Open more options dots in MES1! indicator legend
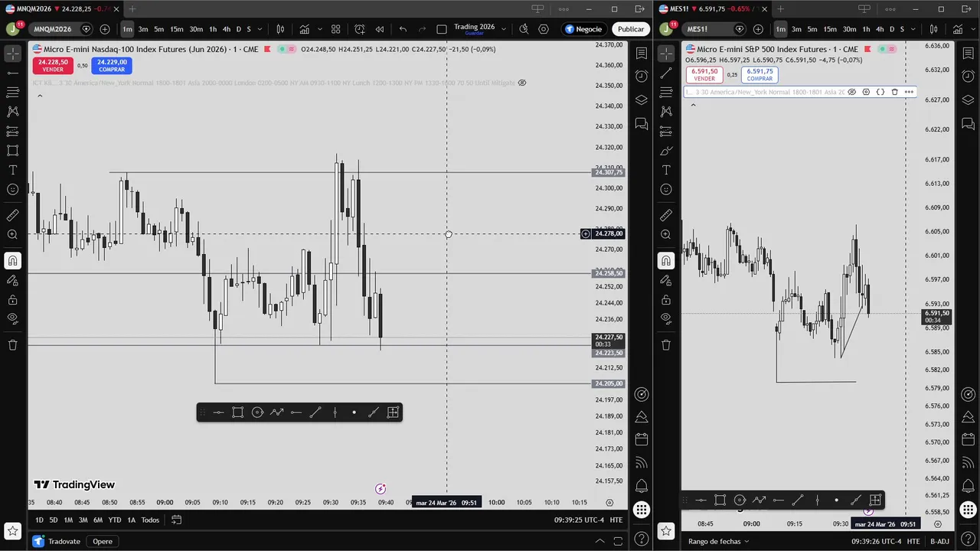Image resolution: width=980 pixels, height=551 pixels. (909, 92)
